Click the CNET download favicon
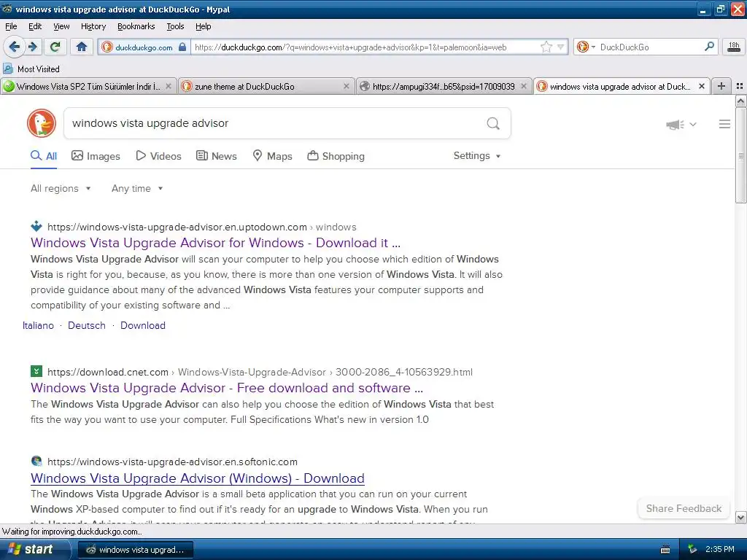The image size is (747, 560). 36,371
